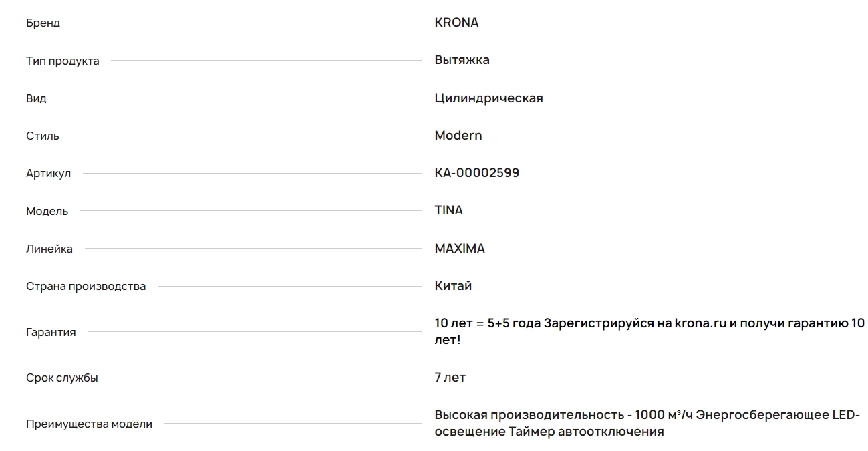Viewport: 868px width, 451px height.
Task: Click the article number KA-00002599
Action: point(476,173)
